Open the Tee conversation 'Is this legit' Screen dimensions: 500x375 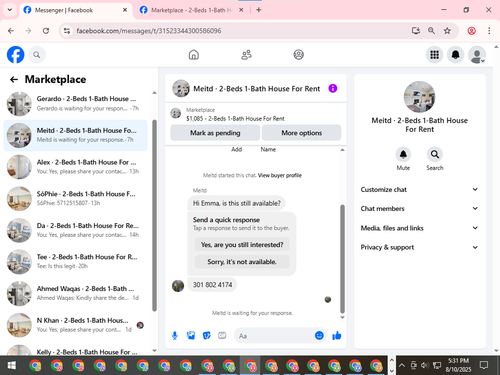[x=75, y=261]
